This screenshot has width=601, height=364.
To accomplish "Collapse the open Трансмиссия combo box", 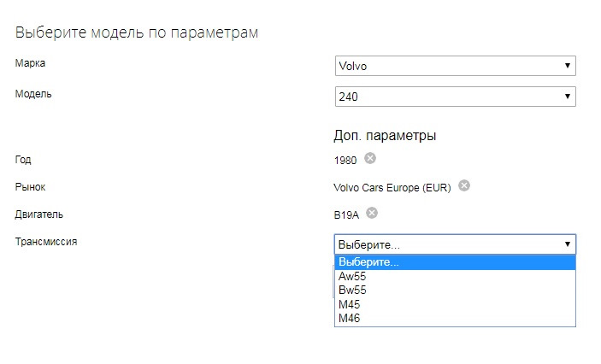I will (x=456, y=244).
